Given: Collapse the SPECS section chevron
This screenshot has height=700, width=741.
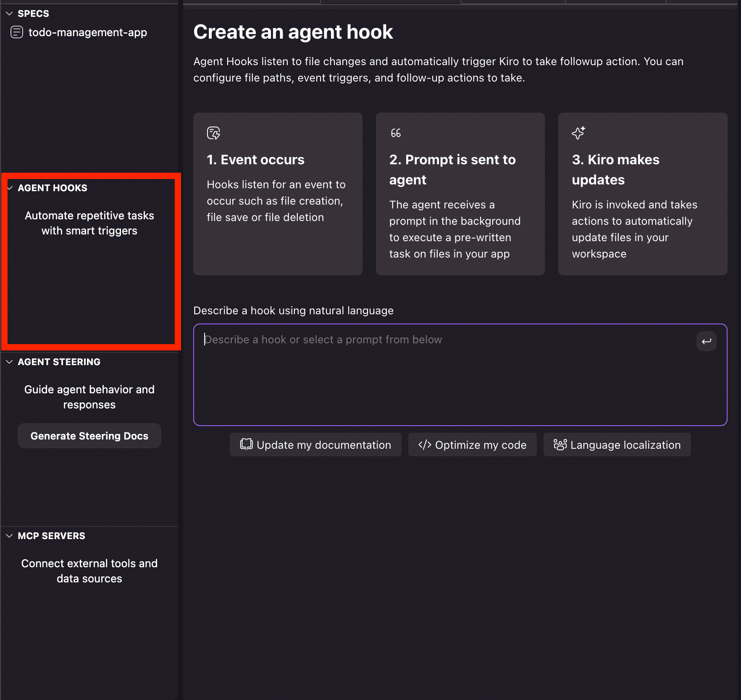Looking at the screenshot, I should pos(9,13).
